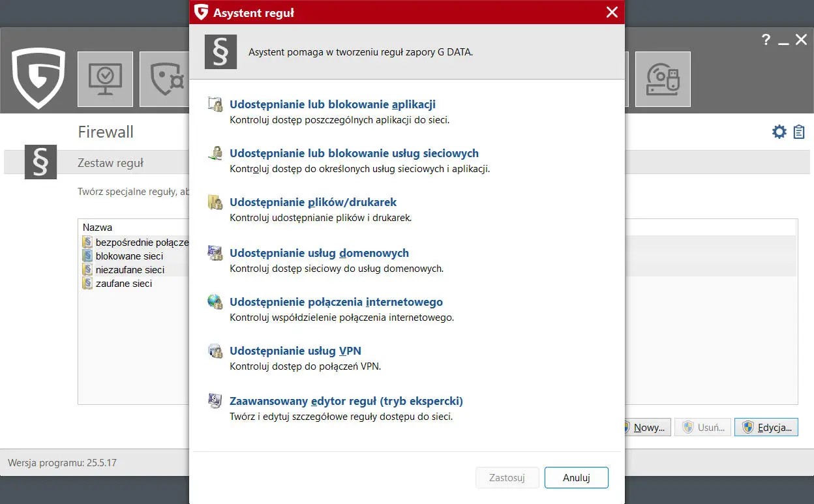The width and height of the screenshot is (814, 504).
Task: Launch Zaawansowany edytor reguł tryb ekspercki
Action: coord(346,400)
